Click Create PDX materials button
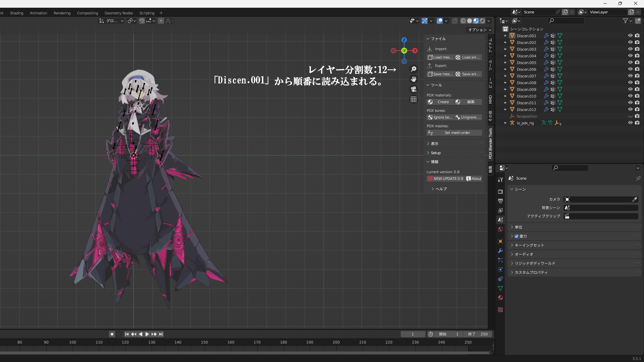 click(x=440, y=102)
